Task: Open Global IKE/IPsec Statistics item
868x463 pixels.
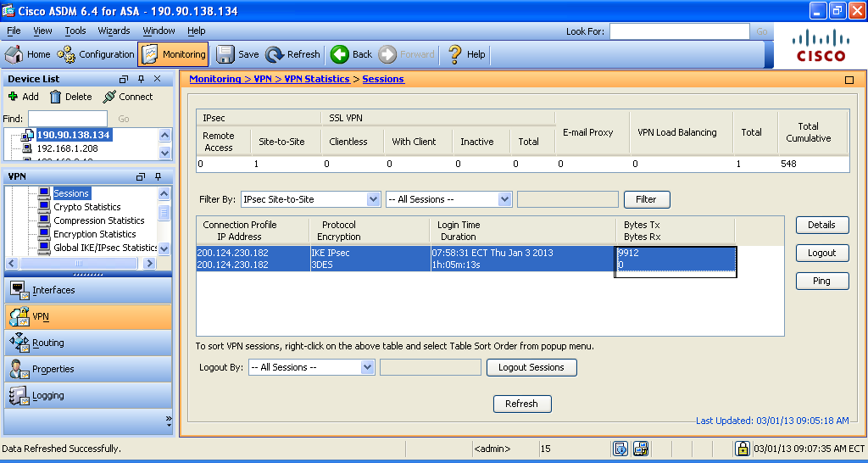Action: pyautogui.click(x=105, y=248)
